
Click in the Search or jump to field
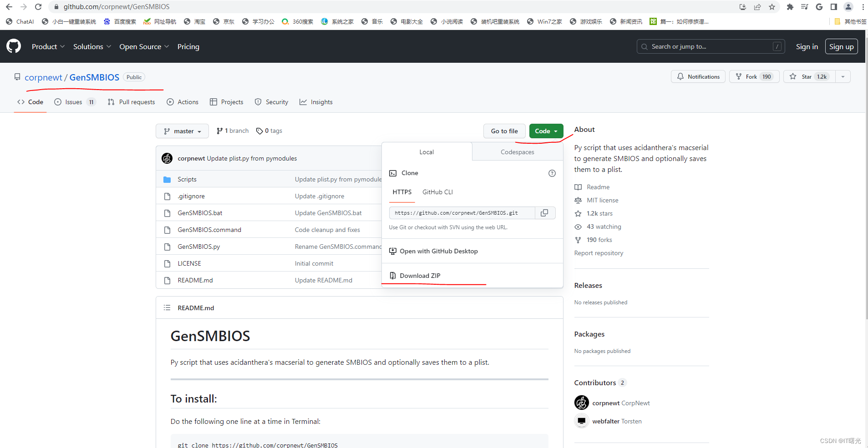click(x=711, y=46)
